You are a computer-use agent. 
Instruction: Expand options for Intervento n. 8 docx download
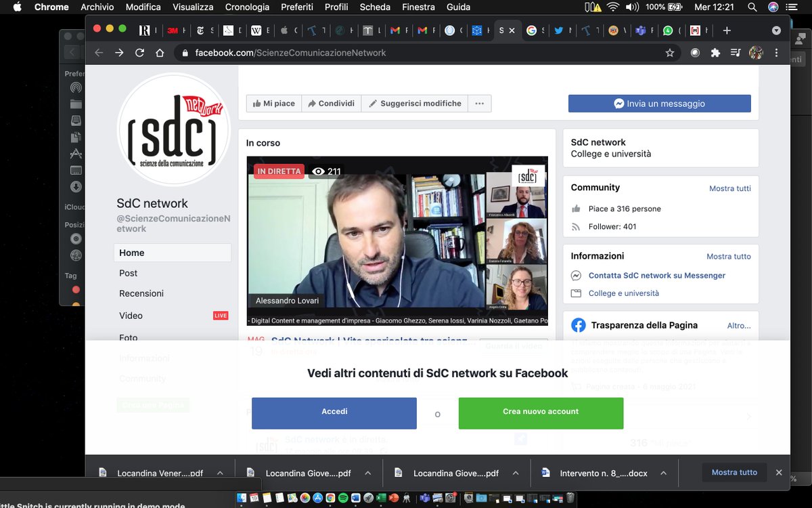click(663, 473)
